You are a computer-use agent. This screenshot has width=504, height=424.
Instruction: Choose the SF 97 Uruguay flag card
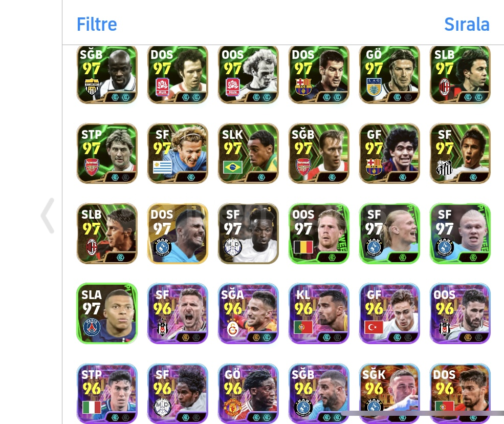pos(178,154)
